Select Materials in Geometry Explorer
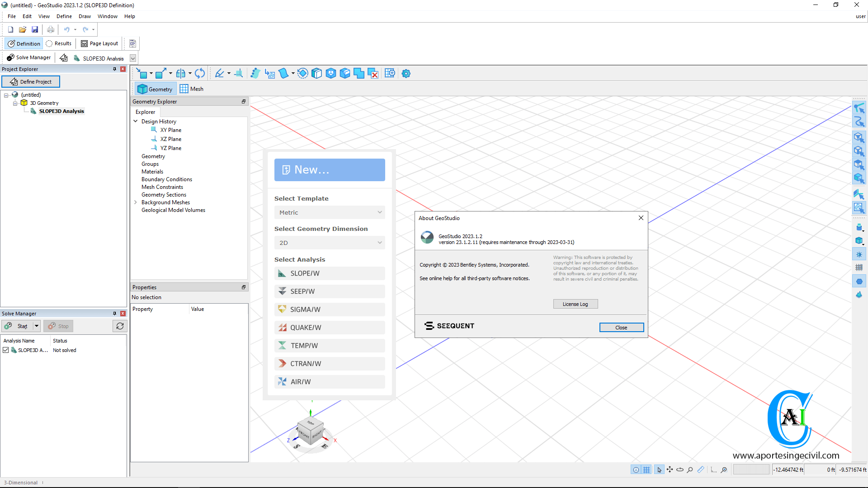Screen dimensions: 868x488 tap(152, 172)
